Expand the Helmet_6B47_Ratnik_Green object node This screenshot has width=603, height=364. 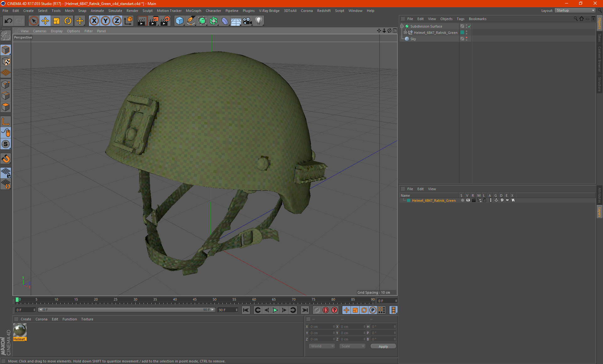(405, 33)
